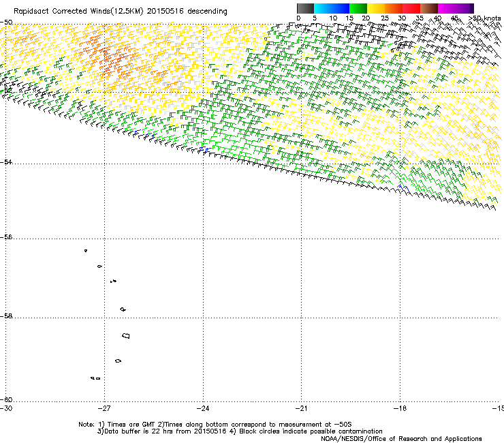
Task: Click the '-27' longitude axis label
Action: 104,408
